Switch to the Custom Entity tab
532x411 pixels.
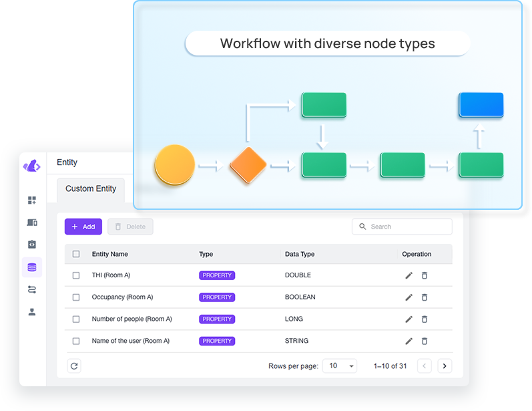tap(91, 189)
